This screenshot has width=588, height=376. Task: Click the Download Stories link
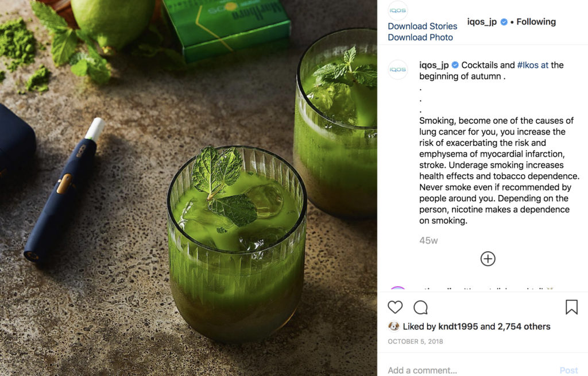coord(422,26)
